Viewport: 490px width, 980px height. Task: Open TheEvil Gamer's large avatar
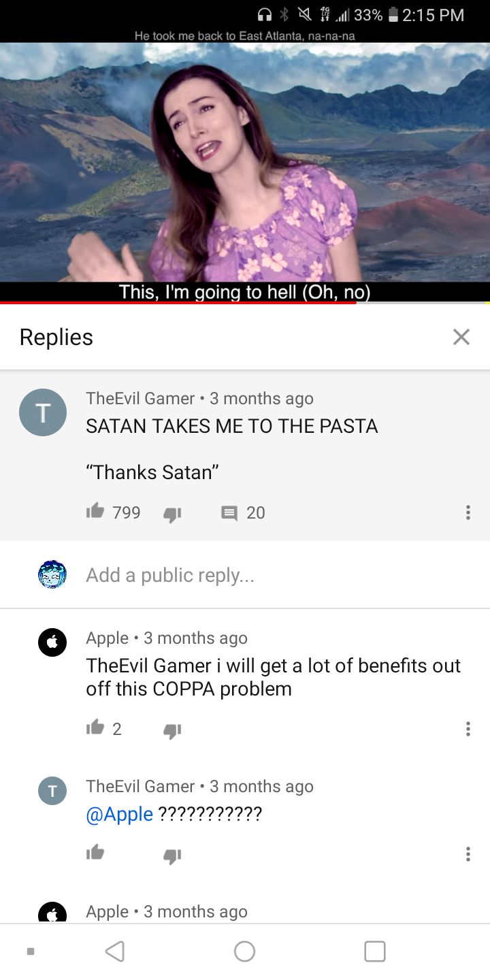[x=43, y=412]
